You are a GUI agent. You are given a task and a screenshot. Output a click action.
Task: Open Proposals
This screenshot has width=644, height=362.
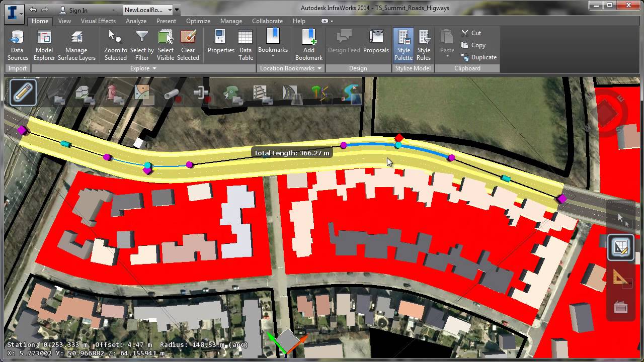[376, 42]
